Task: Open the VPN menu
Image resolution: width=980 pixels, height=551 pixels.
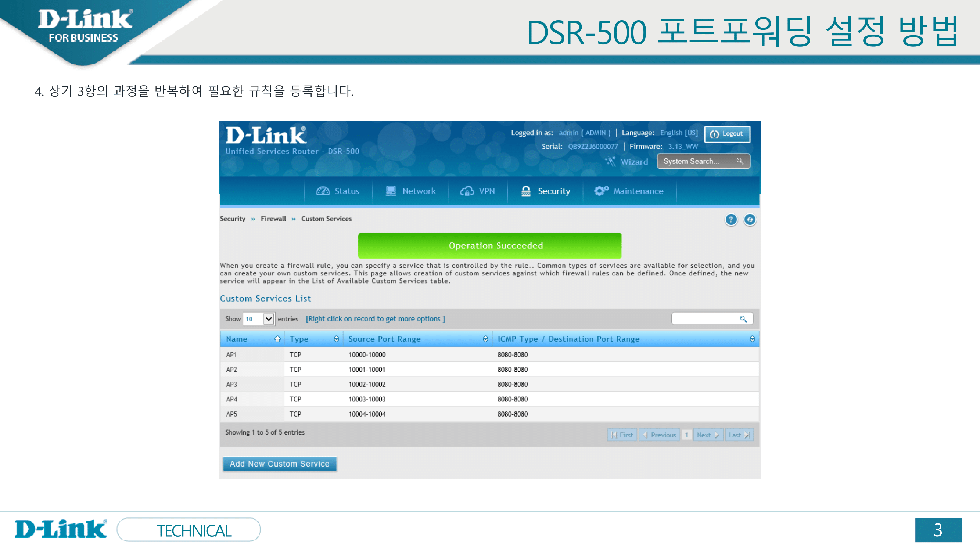Action: [477, 191]
